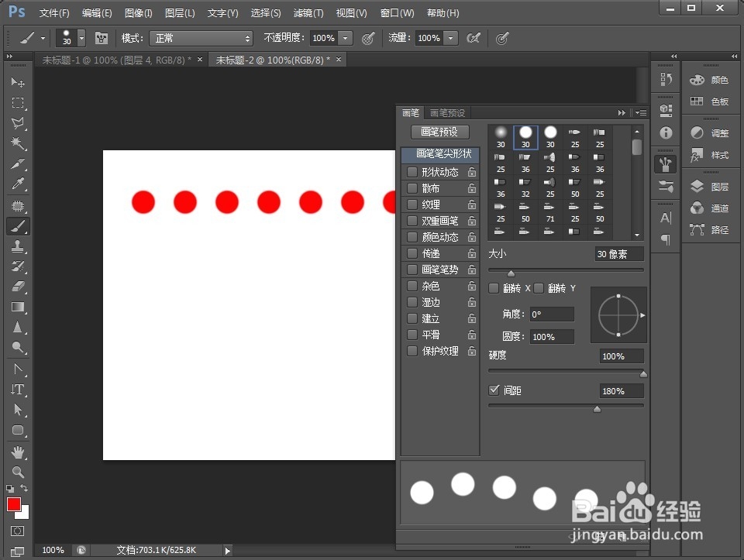
Task: Click the 间距 spacing slider handle
Action: (x=597, y=409)
